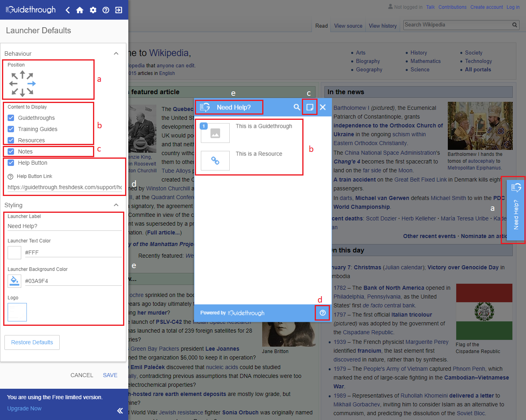Open the settings gear in Guidethrough header

tap(93, 10)
